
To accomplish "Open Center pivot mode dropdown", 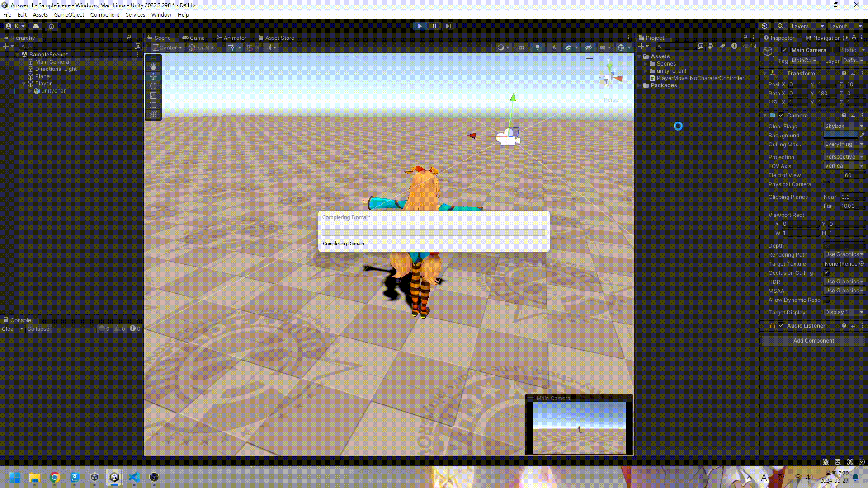I will [x=167, y=47].
